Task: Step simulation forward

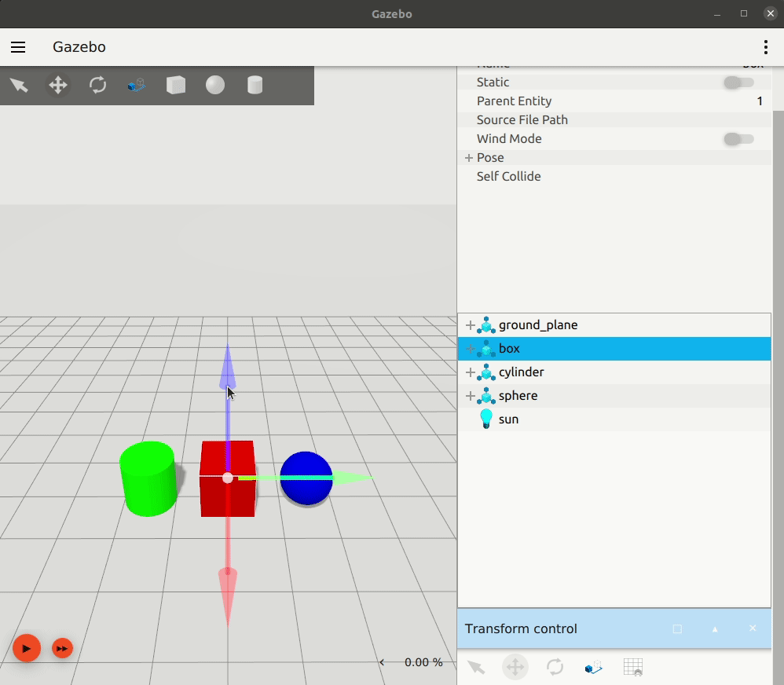Action: click(x=63, y=649)
